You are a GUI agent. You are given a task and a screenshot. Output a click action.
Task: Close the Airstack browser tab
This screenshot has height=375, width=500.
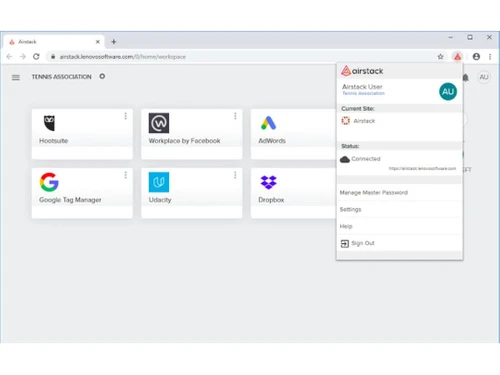pos(98,42)
